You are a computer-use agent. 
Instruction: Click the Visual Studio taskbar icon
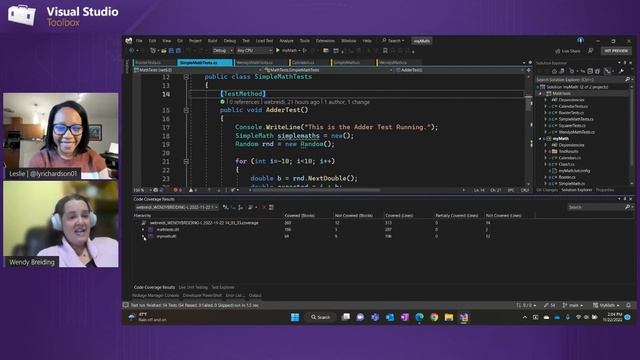point(464,317)
